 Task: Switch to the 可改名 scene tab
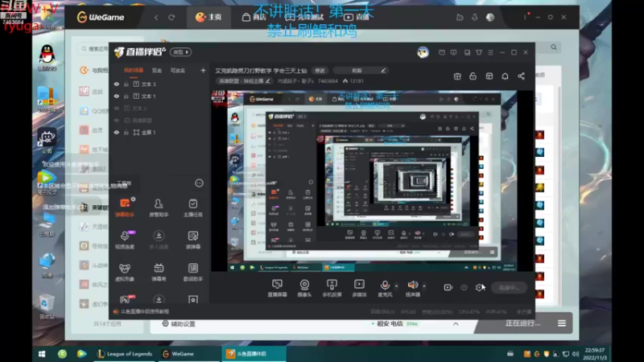[177, 71]
